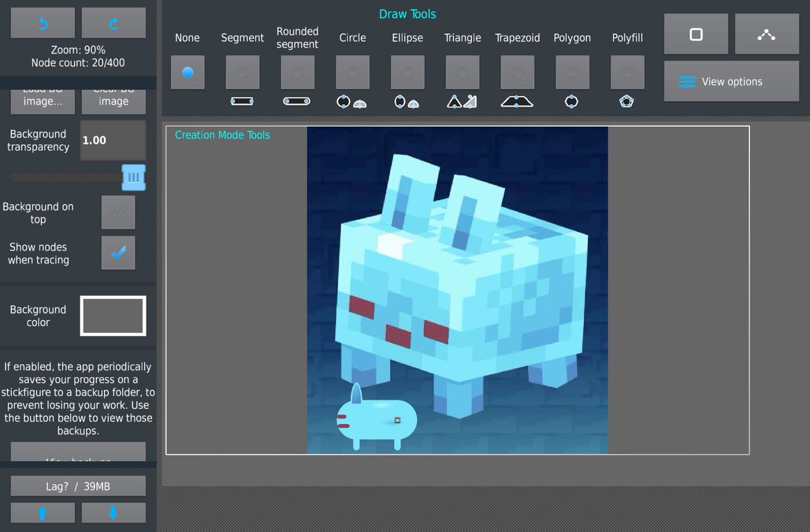Image resolution: width=810 pixels, height=532 pixels.
Task: Open View options
Action: (x=732, y=82)
